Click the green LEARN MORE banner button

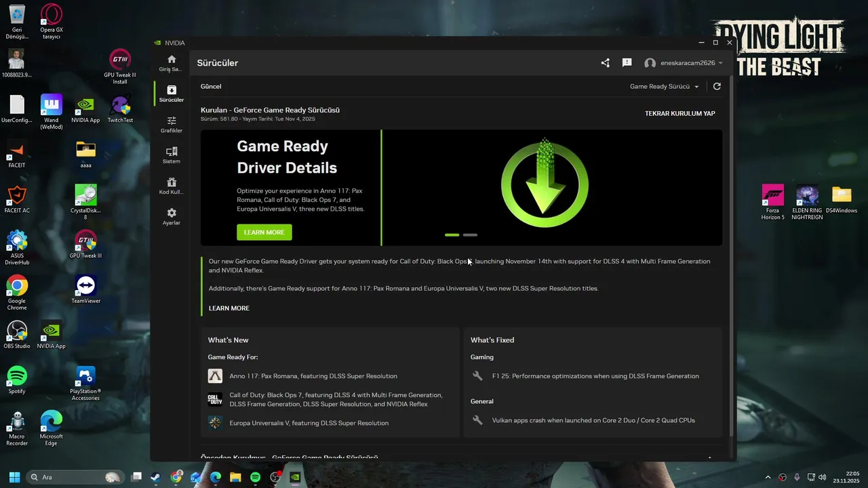point(264,232)
